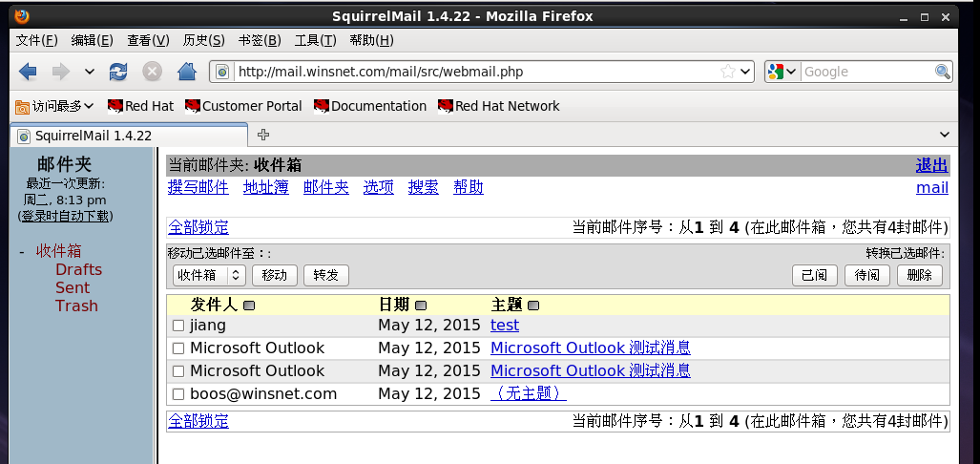This screenshot has height=464, width=980.
Task: Mark selected as 已阅
Action: coord(815,275)
